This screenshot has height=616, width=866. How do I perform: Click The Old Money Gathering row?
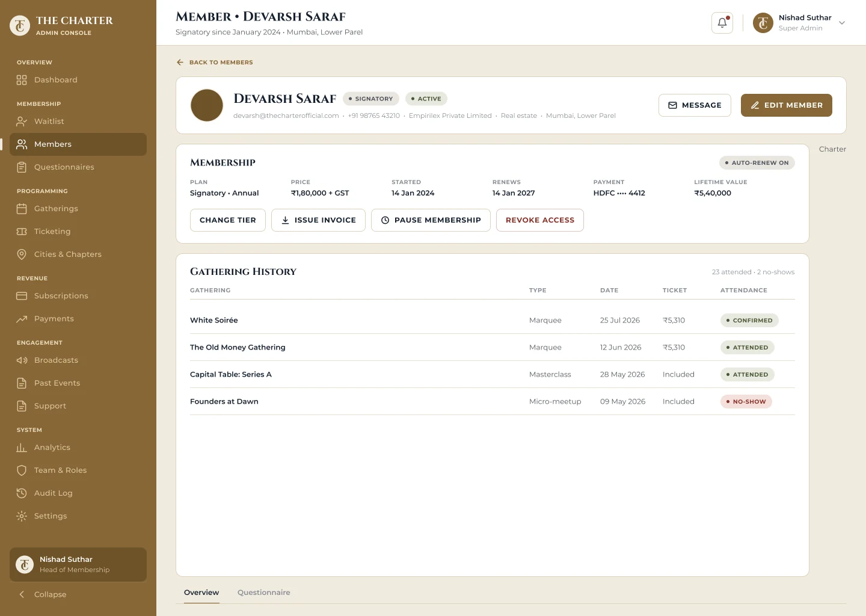click(x=493, y=347)
